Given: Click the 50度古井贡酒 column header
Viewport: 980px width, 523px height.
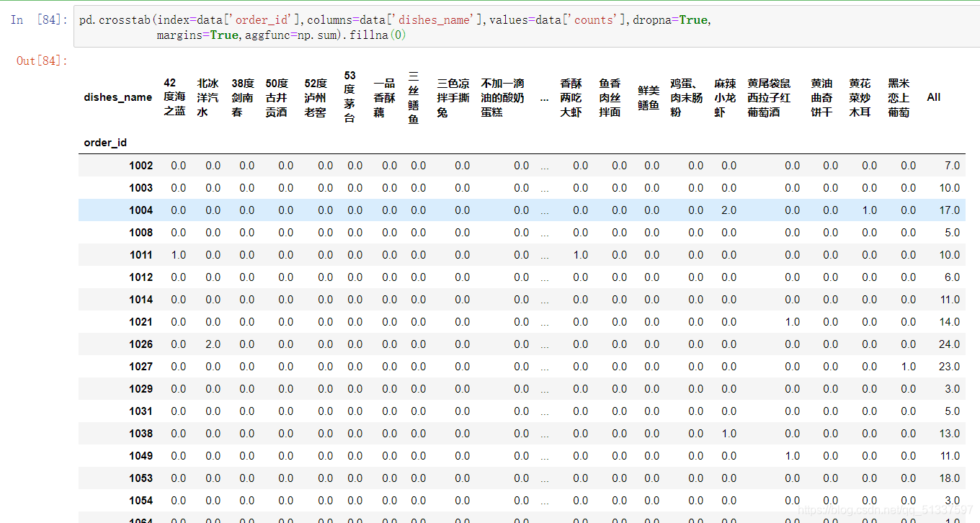Looking at the screenshot, I should pos(277,97).
